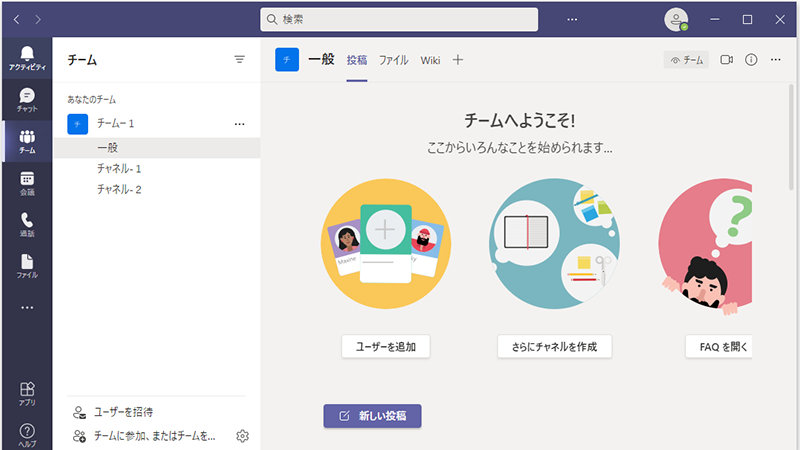Image resolution: width=800 pixels, height=450 pixels.
Task: Open the manage teams gear icon
Action: click(x=241, y=436)
